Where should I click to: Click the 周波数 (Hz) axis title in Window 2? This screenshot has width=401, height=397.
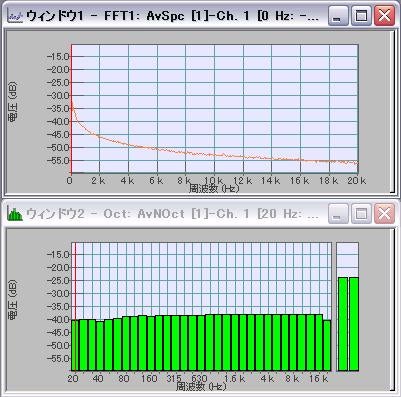point(201,387)
